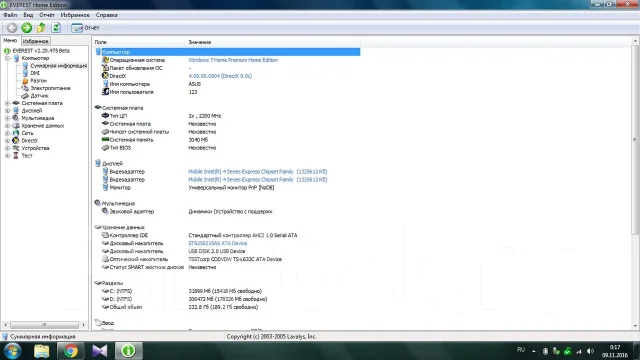Open the Справка menu

coord(107,15)
